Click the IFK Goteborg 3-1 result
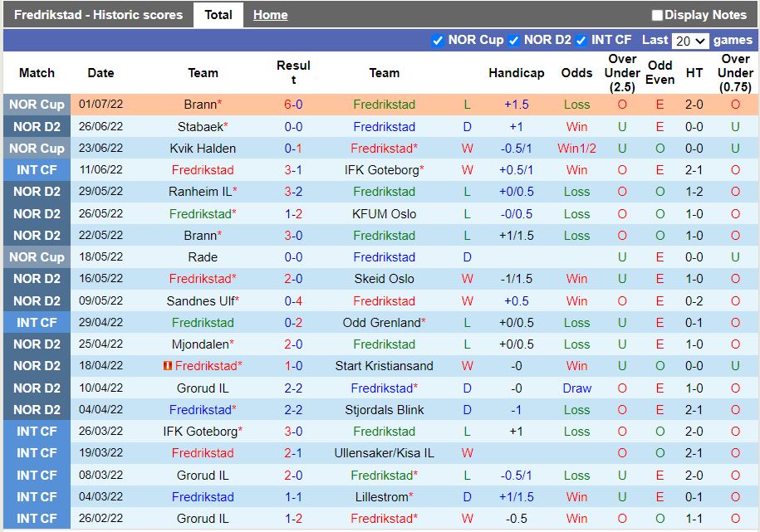 click(293, 170)
